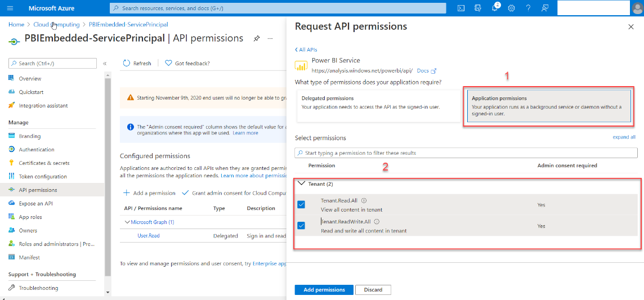Collapse the Tenant (2) permission group

pyautogui.click(x=301, y=183)
